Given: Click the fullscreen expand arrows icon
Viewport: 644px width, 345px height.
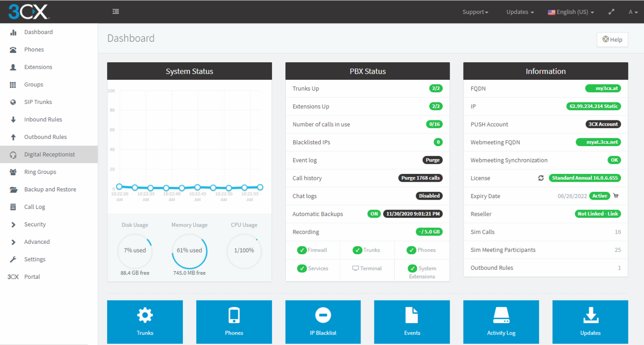Looking at the screenshot, I should (611, 12).
